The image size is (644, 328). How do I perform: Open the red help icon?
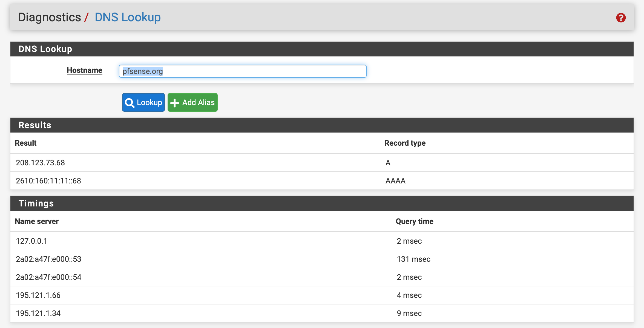coord(621,18)
